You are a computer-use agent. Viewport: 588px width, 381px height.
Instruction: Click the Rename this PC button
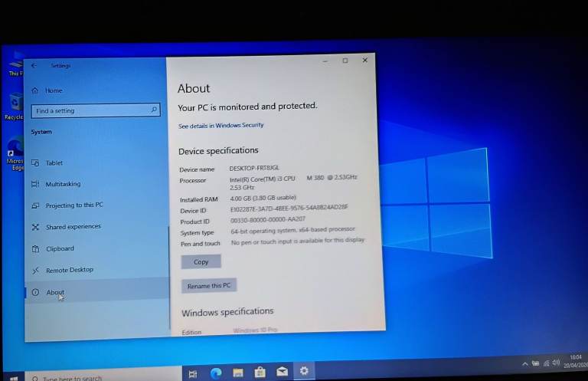[209, 286]
